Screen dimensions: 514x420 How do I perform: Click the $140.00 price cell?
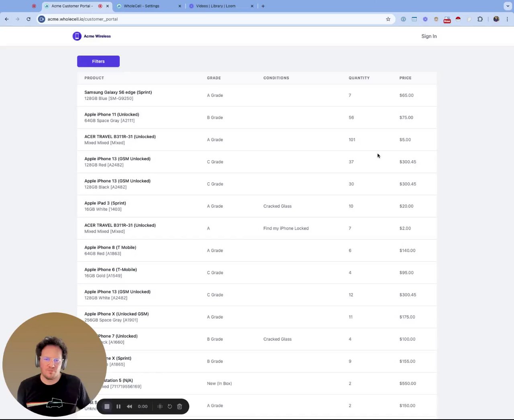point(408,251)
